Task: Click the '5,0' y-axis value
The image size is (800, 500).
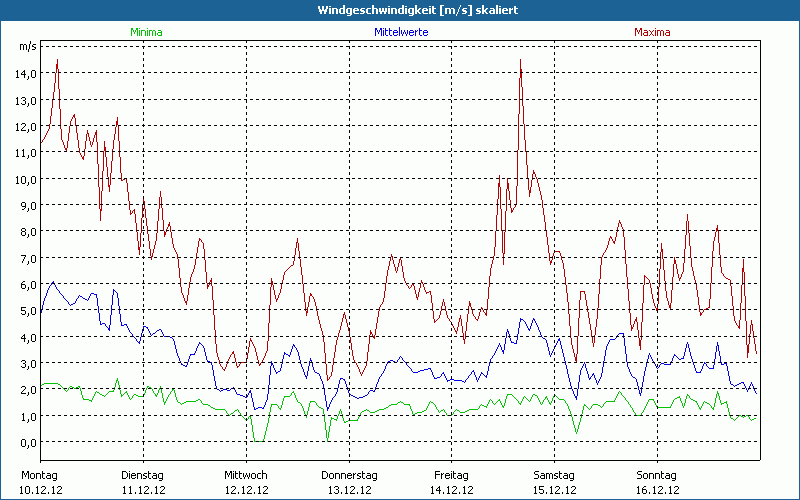Action: pyautogui.click(x=28, y=311)
